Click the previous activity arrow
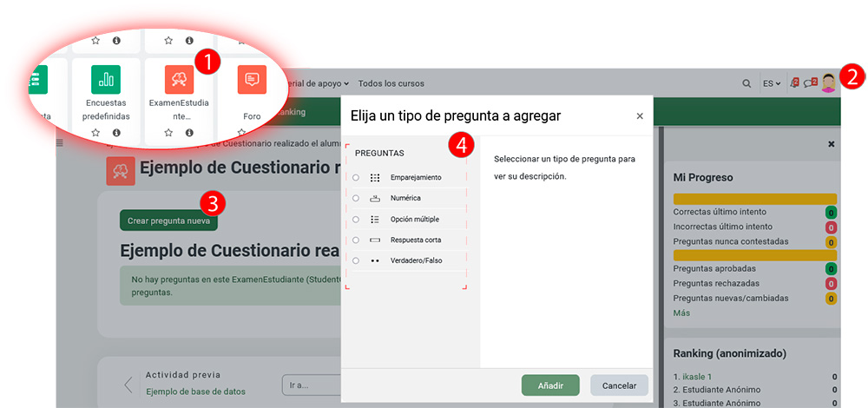 tap(128, 385)
